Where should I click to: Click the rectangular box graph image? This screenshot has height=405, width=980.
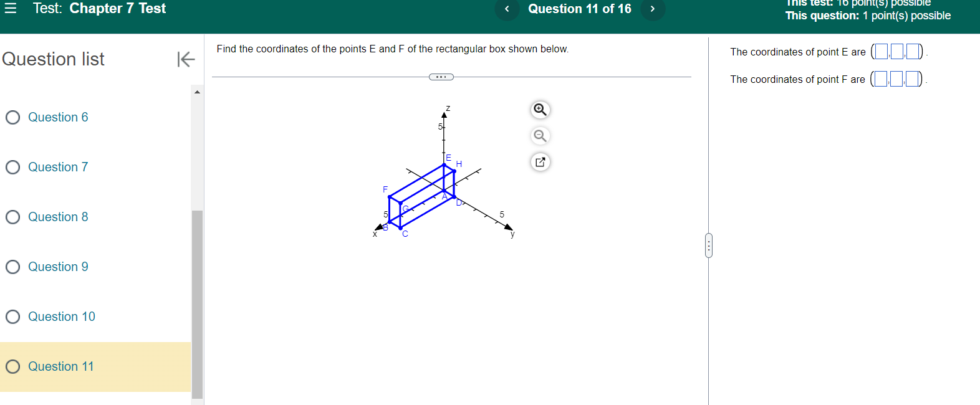click(444, 171)
